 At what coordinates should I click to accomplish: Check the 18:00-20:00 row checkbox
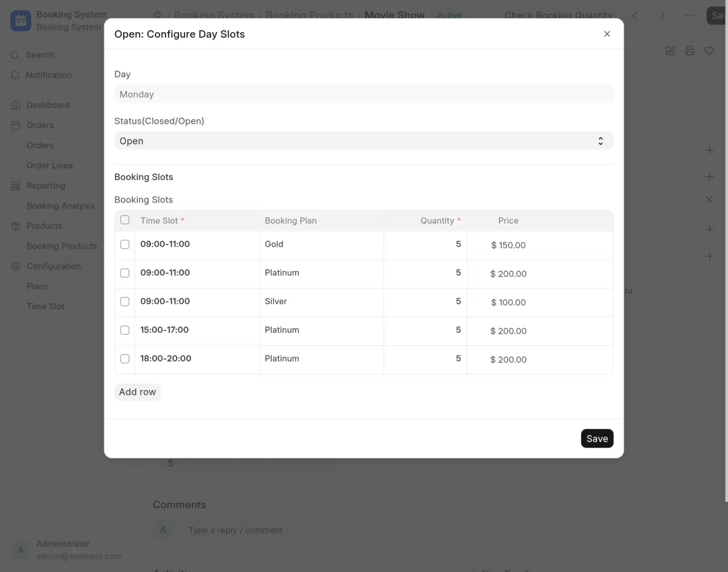point(125,358)
